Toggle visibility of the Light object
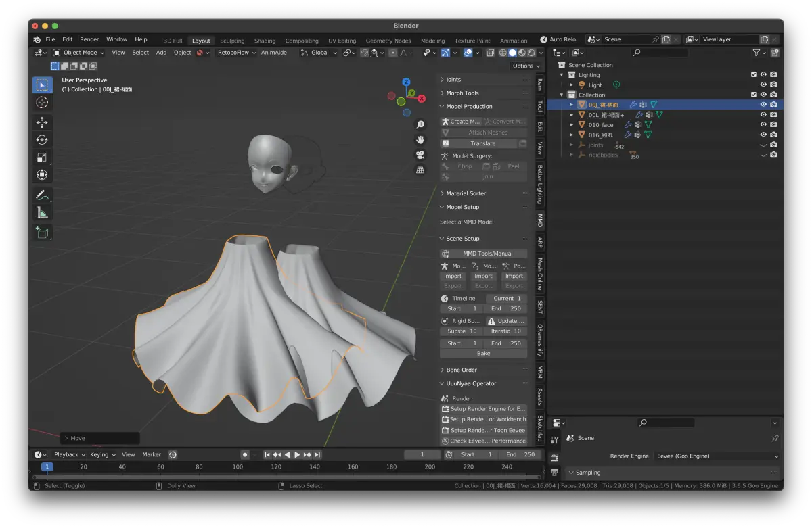The width and height of the screenshot is (812, 528). pyautogui.click(x=763, y=85)
